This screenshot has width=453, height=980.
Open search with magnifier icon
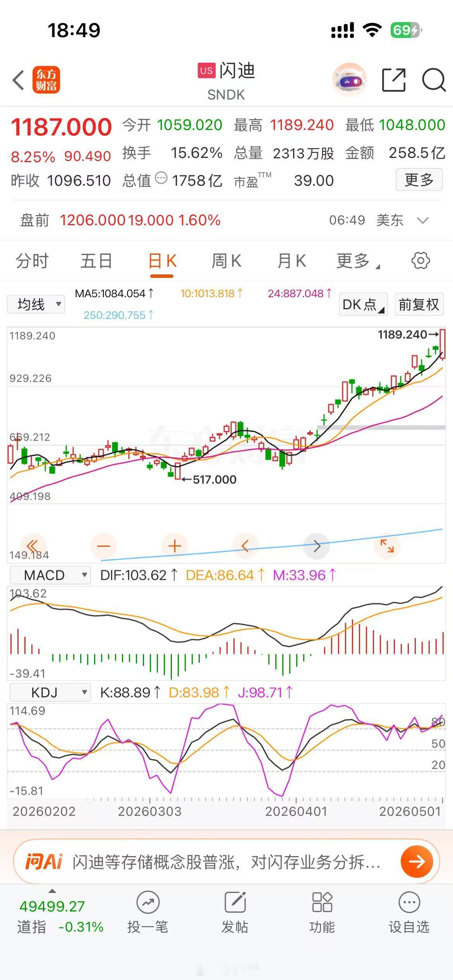(434, 80)
